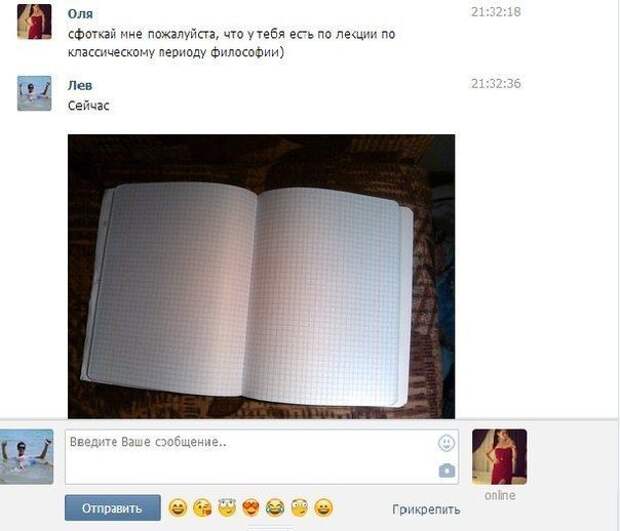Insert the grinning face emoji
This screenshot has height=531, width=620.
(178, 508)
